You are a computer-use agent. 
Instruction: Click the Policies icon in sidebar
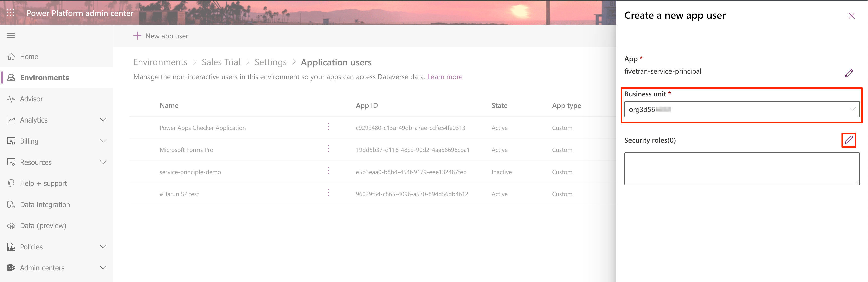[11, 247]
